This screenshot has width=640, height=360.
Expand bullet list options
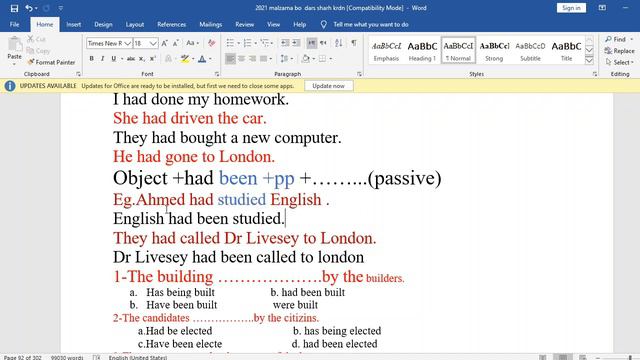(x=238, y=43)
